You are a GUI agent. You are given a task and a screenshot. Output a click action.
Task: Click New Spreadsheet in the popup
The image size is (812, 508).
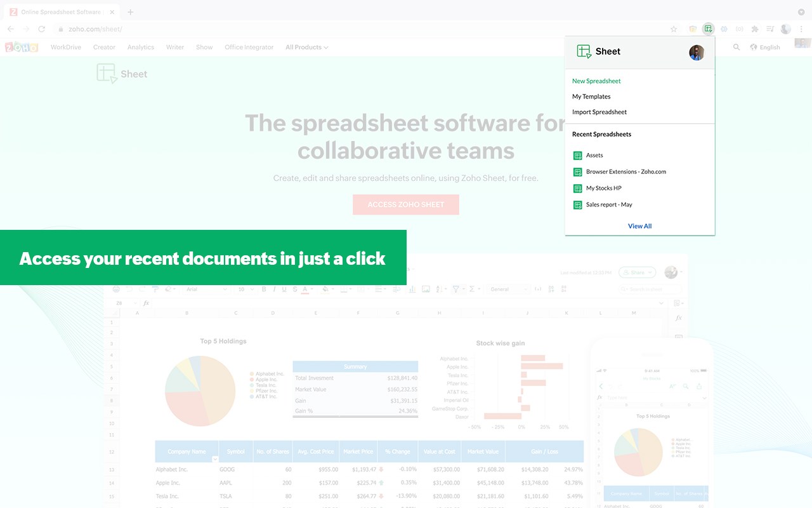click(x=596, y=81)
